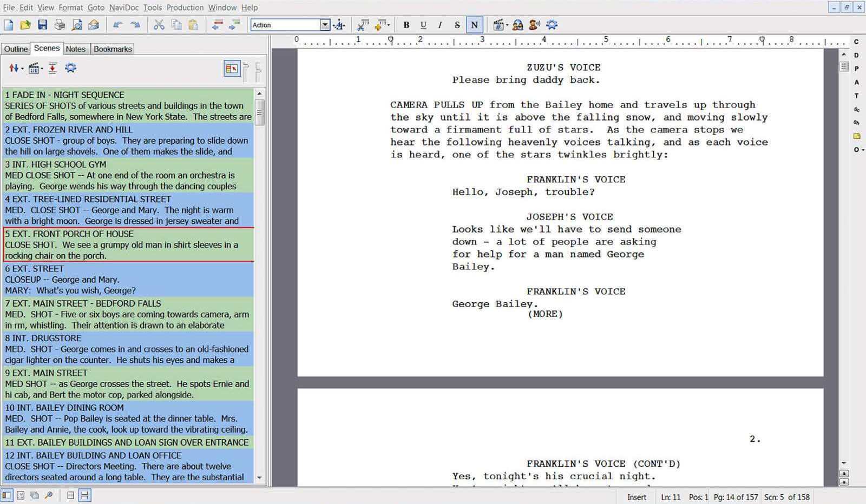This screenshot has width=866, height=504.
Task: Insert Character element with C sidebar button
Action: [x=856, y=42]
